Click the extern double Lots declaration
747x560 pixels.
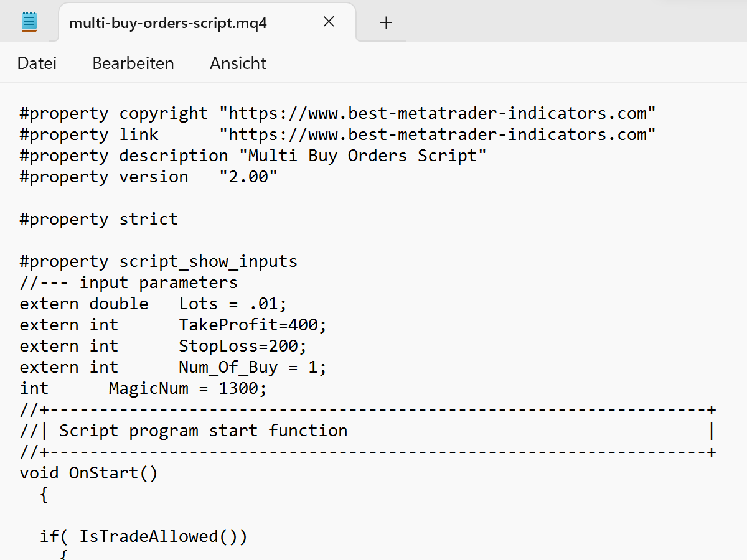click(x=153, y=303)
